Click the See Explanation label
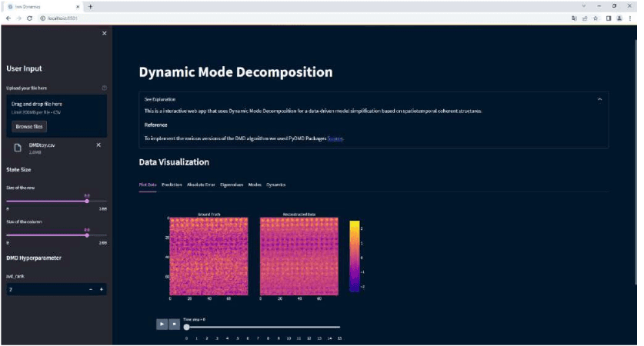 160,99
